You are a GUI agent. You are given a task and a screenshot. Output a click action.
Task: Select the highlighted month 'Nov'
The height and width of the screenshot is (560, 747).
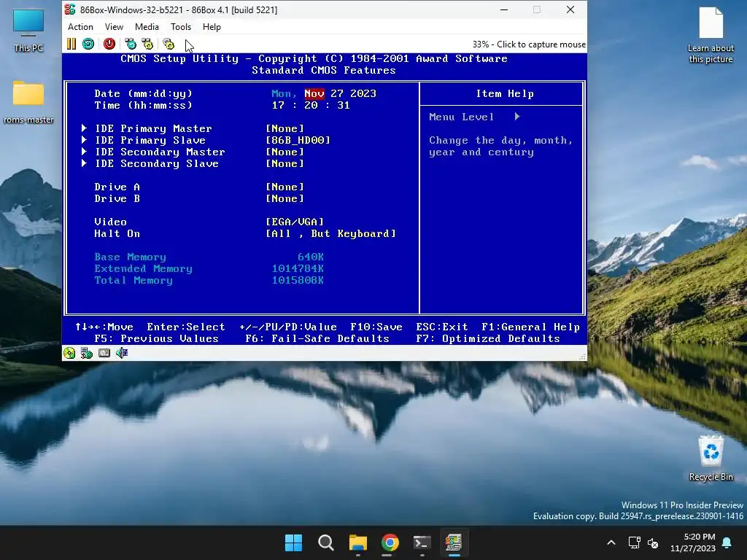(x=314, y=93)
